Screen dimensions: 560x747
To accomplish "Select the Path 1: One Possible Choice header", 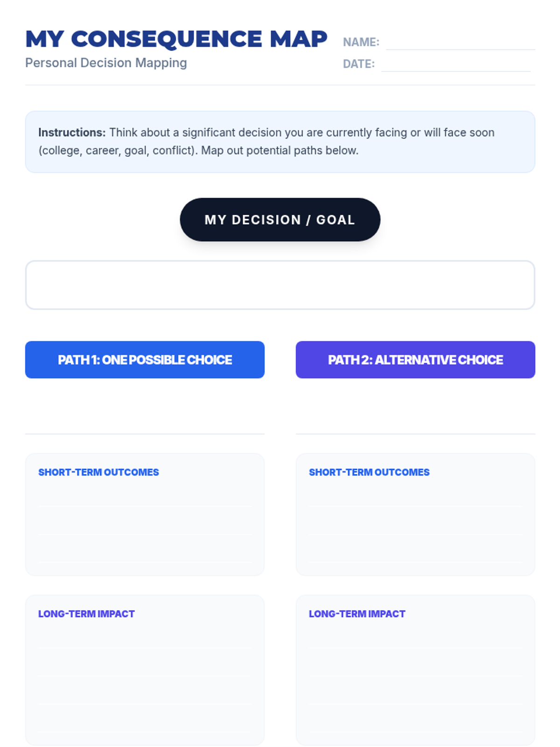I will (x=145, y=359).
